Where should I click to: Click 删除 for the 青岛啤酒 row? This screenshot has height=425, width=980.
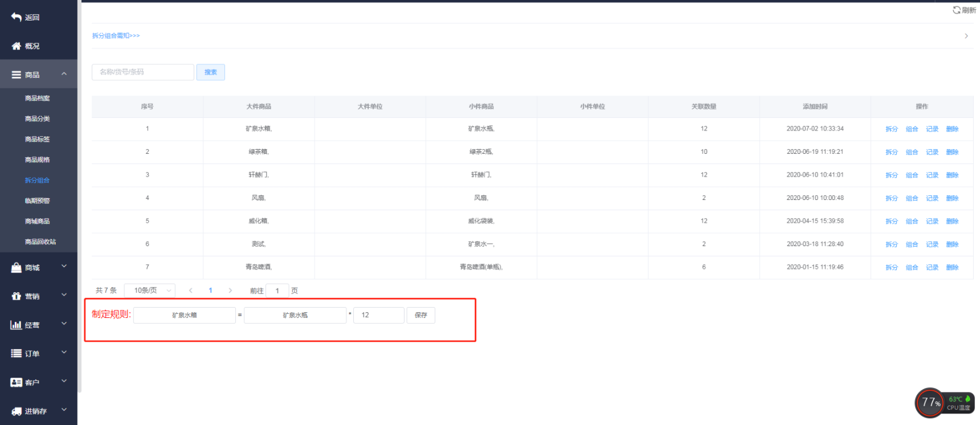tap(953, 268)
